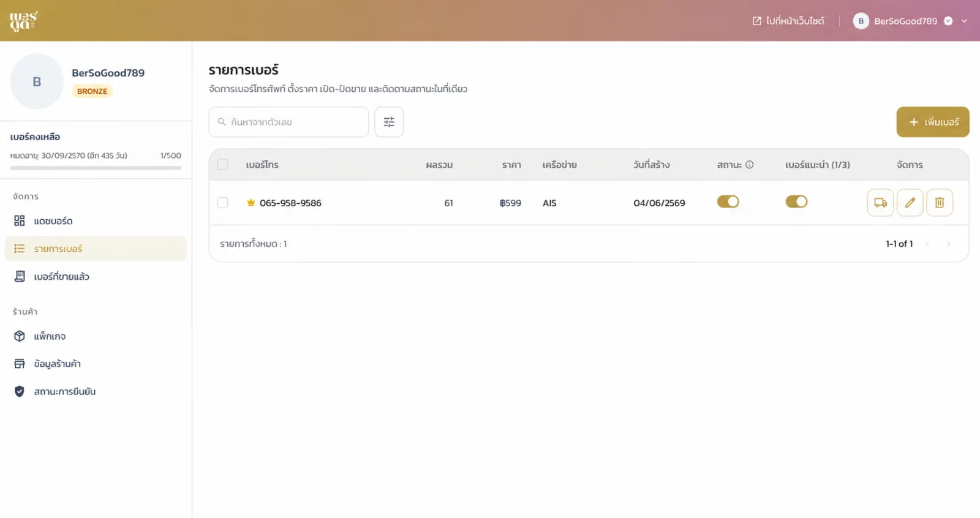Click the เครือข่าย column header
Screen dimensions: 980x518
pyautogui.click(x=559, y=165)
